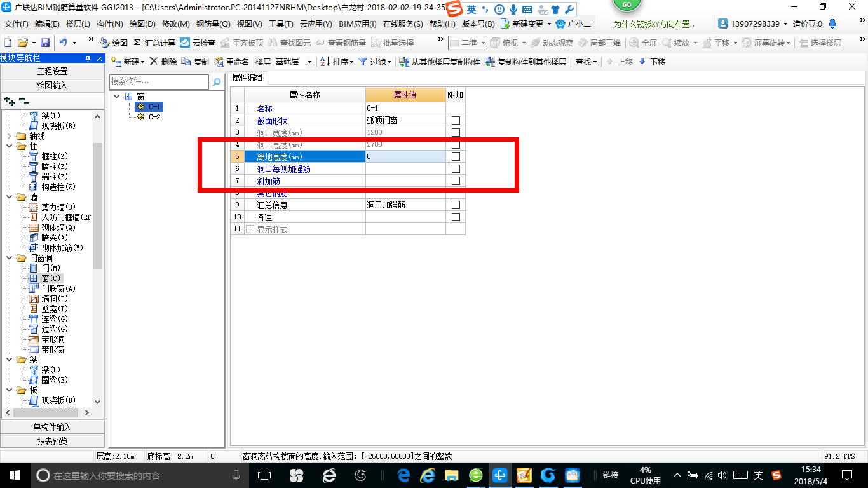Collapse all tree nodes with the minus icon
Image resolution: width=868 pixels, height=488 pixels.
point(24,101)
